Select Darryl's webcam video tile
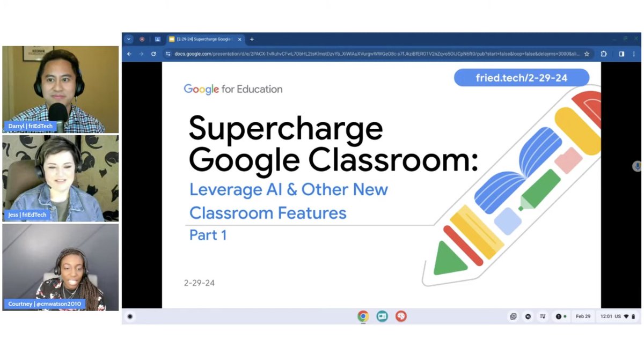The width and height of the screenshot is (644, 354). (x=61, y=89)
